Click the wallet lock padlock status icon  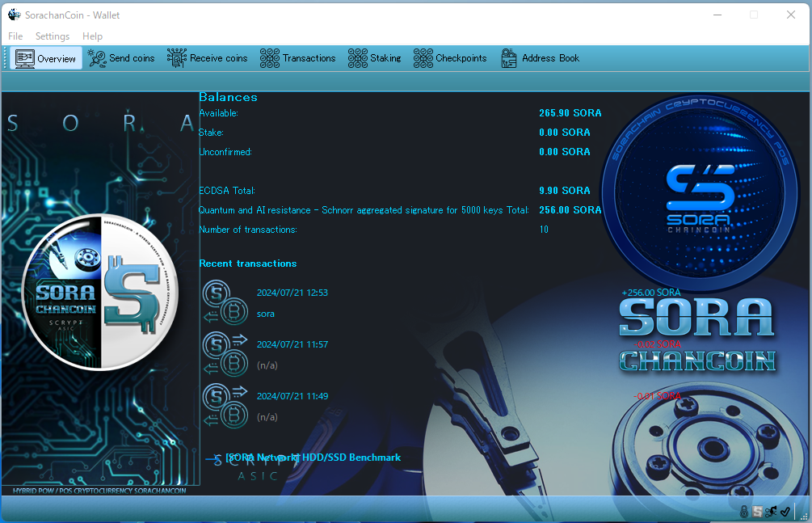point(743,512)
